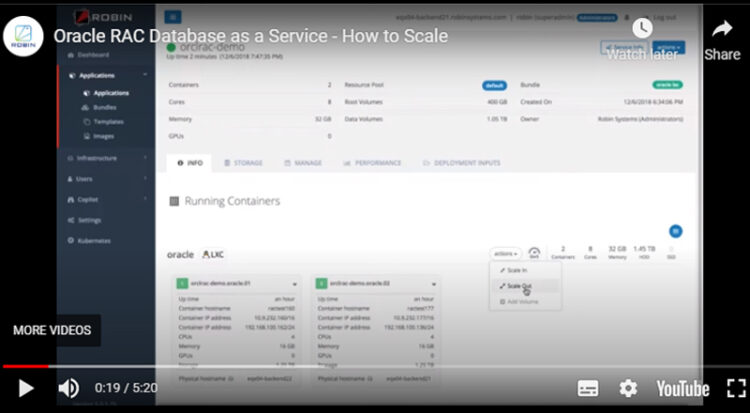This screenshot has height=413, width=750.
Task: Click the Service Info button
Action: (624, 47)
